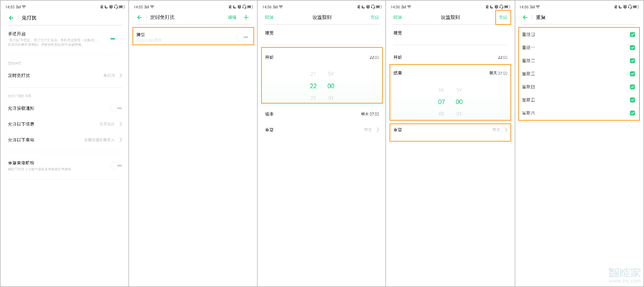Open 重复 chevron on screen with 结束 picker
Viewport: 644px width, 287px height.
506,130
